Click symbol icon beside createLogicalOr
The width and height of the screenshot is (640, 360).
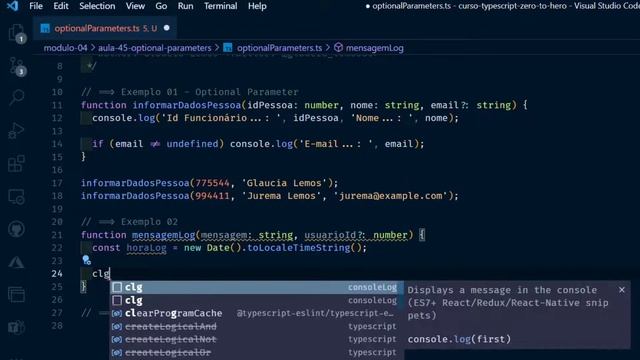coord(117,352)
